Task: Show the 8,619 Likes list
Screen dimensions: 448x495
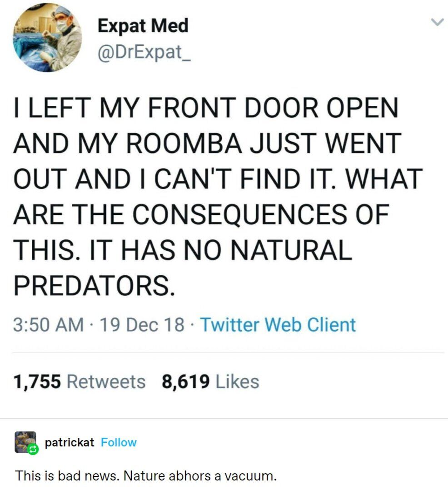Action: click(210, 381)
